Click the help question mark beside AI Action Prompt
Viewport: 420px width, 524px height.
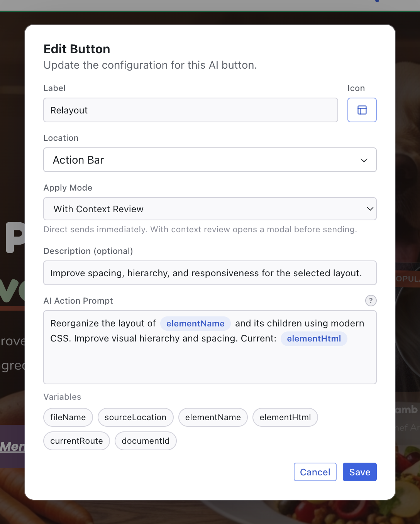coord(371,301)
